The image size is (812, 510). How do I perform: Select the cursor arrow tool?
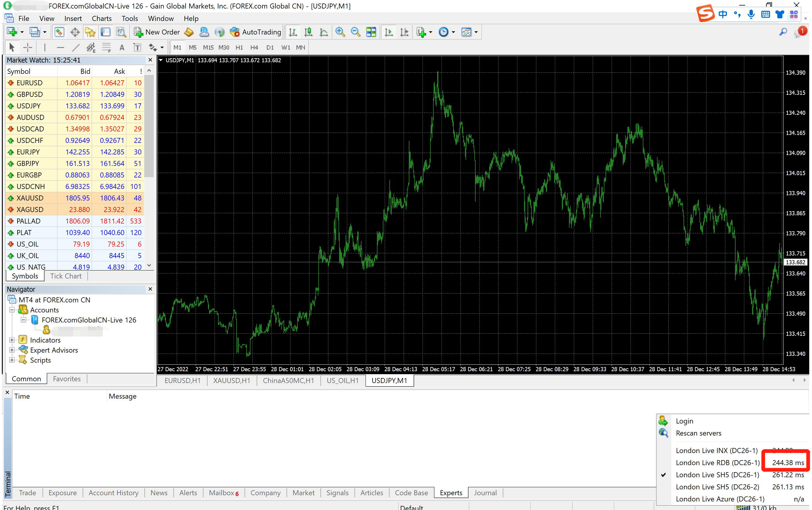point(12,48)
